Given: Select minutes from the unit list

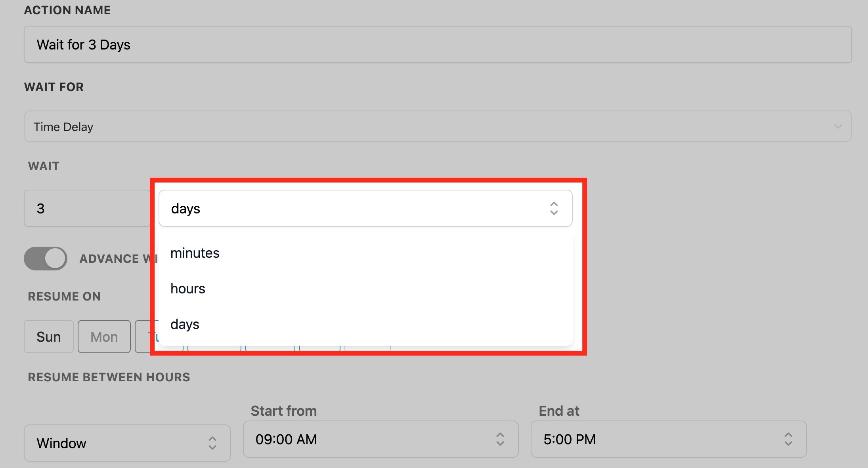Looking at the screenshot, I should 195,253.
